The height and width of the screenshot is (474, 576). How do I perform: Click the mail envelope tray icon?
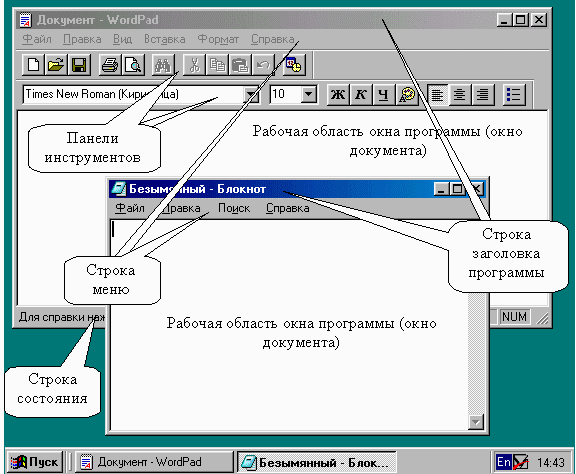click(x=521, y=462)
